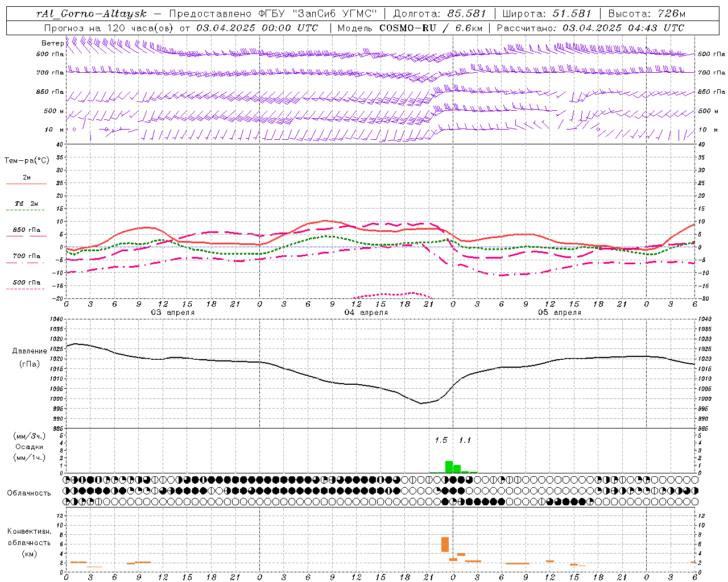The height and width of the screenshot is (582, 728).
Task: Click the tallest orange convective cloud bar
Action: pyautogui.click(x=445, y=544)
